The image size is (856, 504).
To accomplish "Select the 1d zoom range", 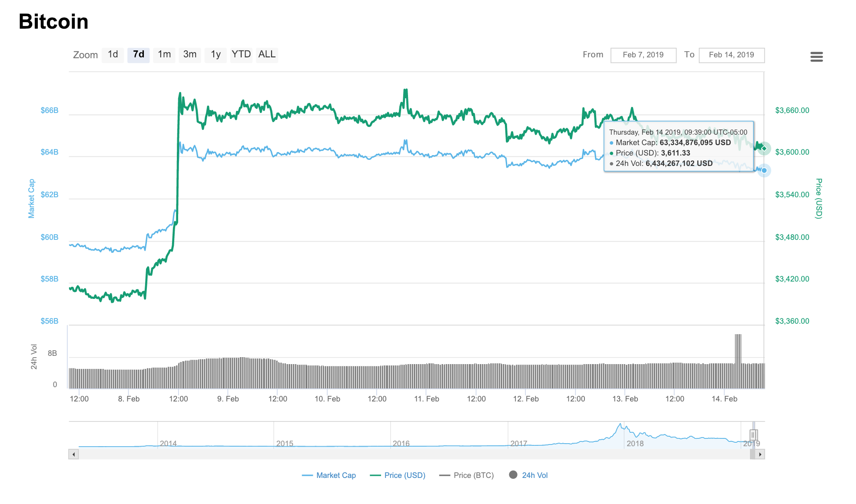I will click(x=113, y=55).
